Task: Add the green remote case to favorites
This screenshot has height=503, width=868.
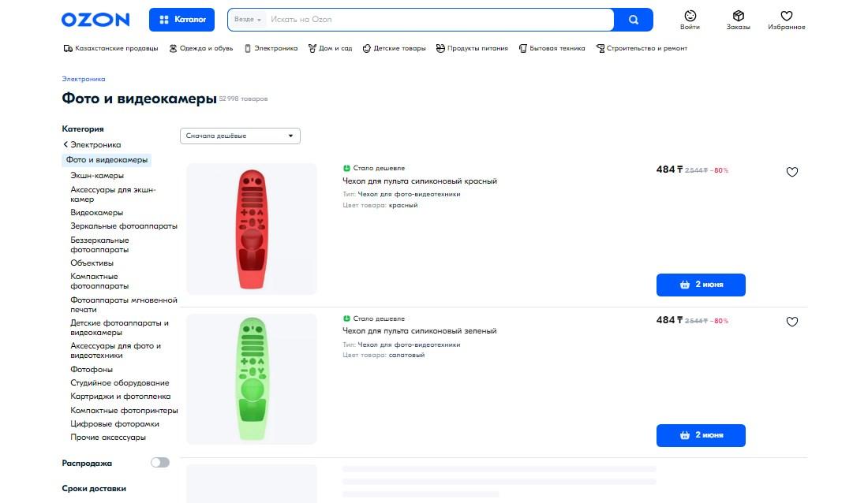Action: tap(792, 322)
